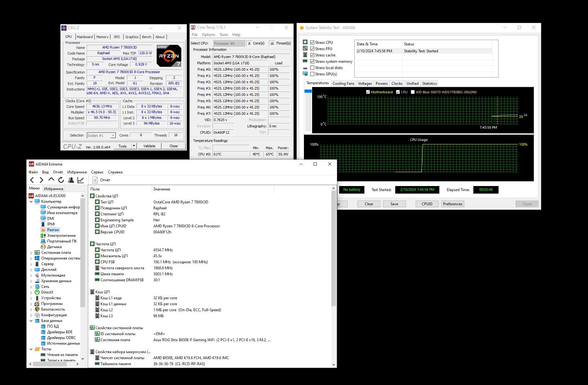Click the up-level arrow icon in AIDA64
The width and height of the screenshot is (588, 385).
point(51,179)
